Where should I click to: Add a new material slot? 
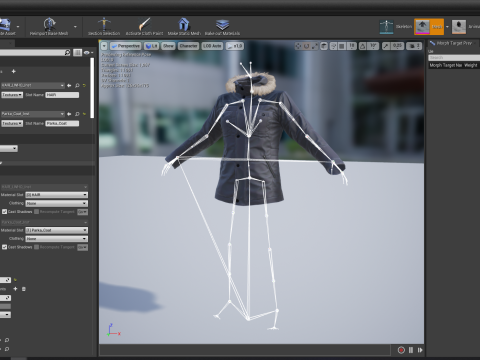coord(14,71)
